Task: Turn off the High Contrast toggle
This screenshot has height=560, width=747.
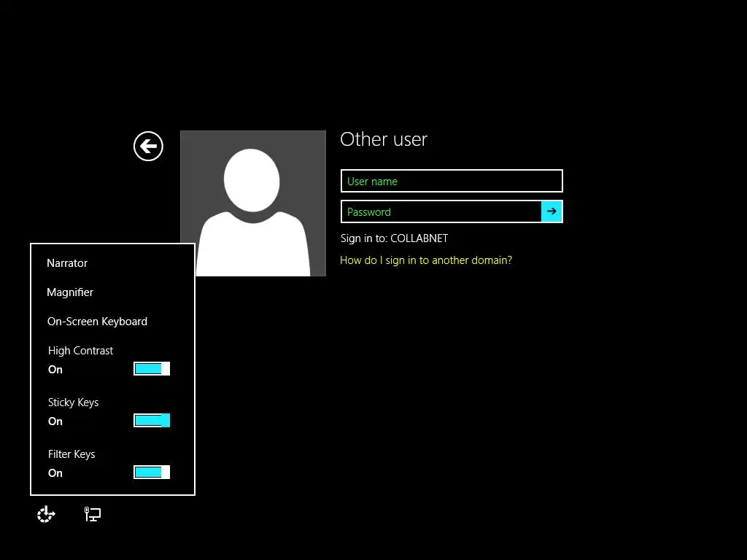Action: (x=152, y=368)
